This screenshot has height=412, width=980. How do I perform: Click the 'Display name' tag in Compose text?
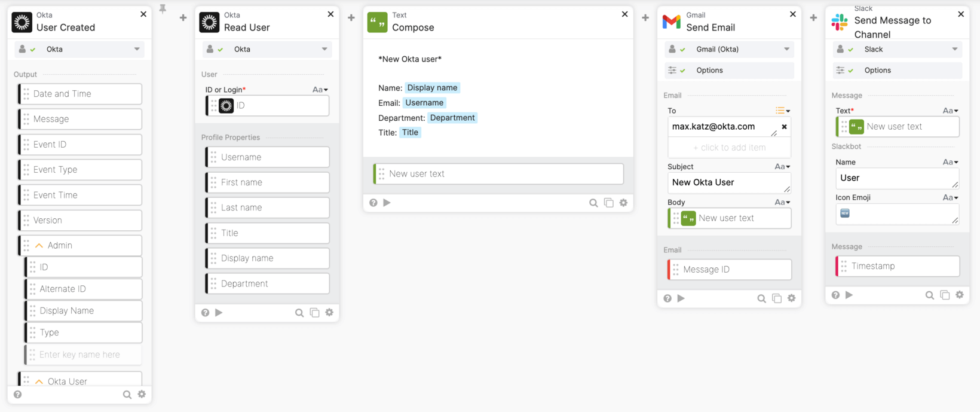coord(432,88)
